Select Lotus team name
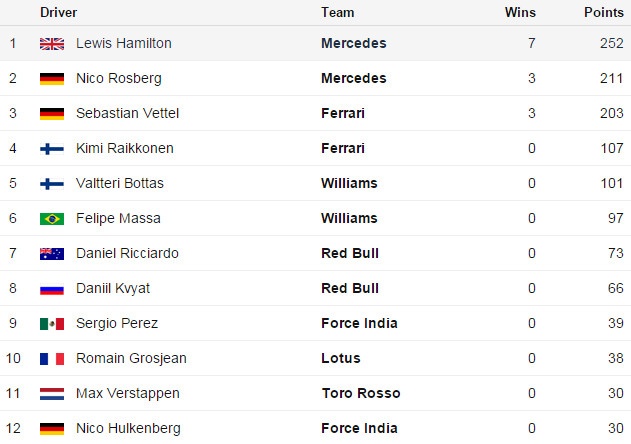Screen dimensions: 631x444 [x=341, y=358]
